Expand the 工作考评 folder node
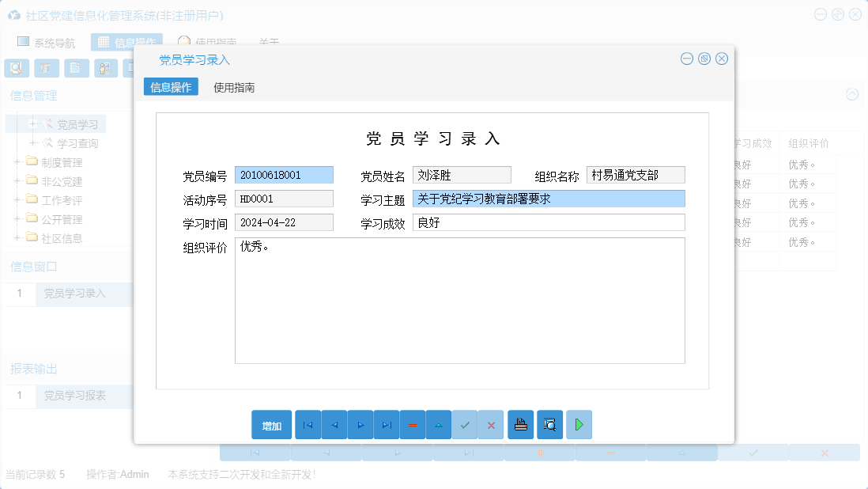 (19, 200)
